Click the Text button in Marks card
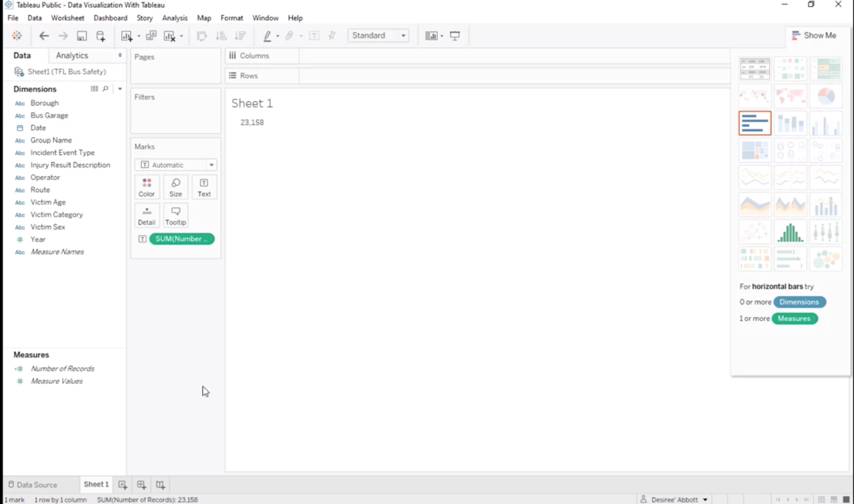 (x=204, y=187)
